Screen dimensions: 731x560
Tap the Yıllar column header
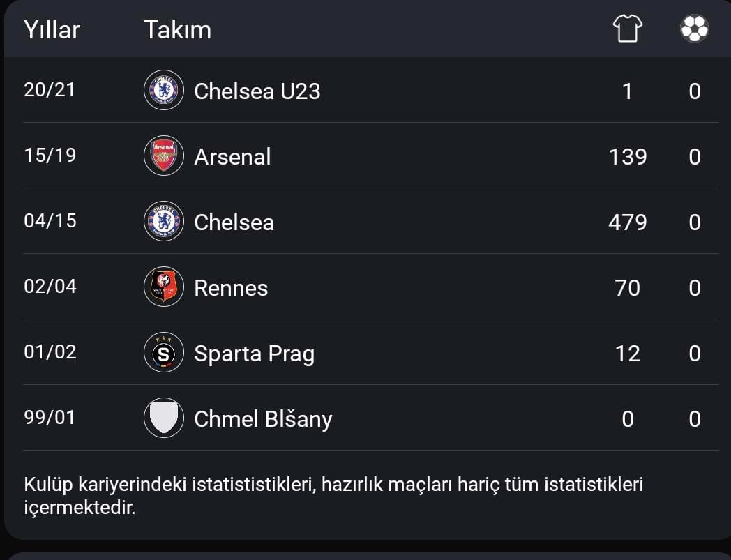(52, 30)
